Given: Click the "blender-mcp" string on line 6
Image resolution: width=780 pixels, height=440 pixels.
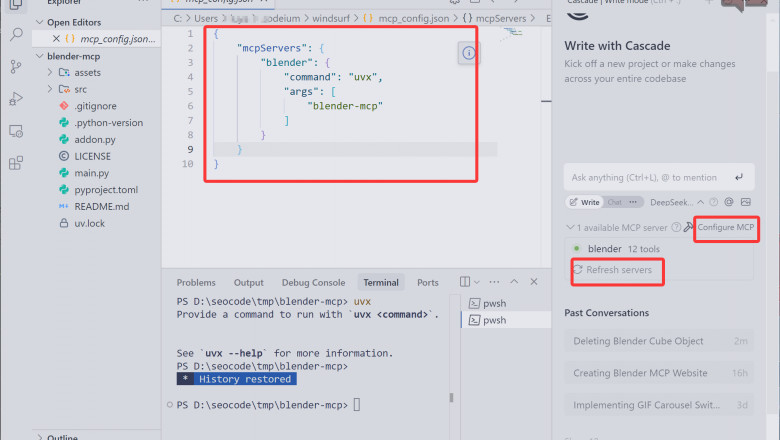Looking at the screenshot, I should pyautogui.click(x=345, y=106).
